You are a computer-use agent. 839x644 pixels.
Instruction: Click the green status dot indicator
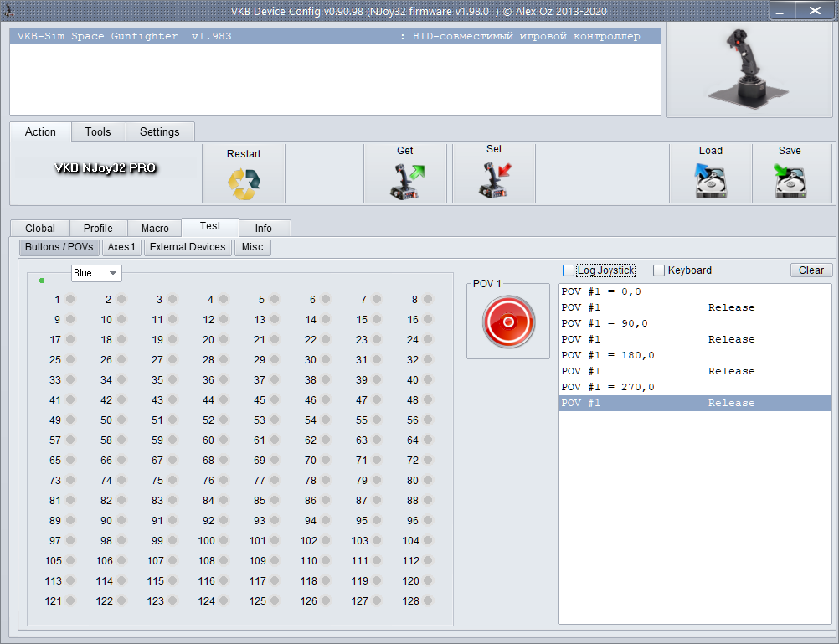coord(42,281)
